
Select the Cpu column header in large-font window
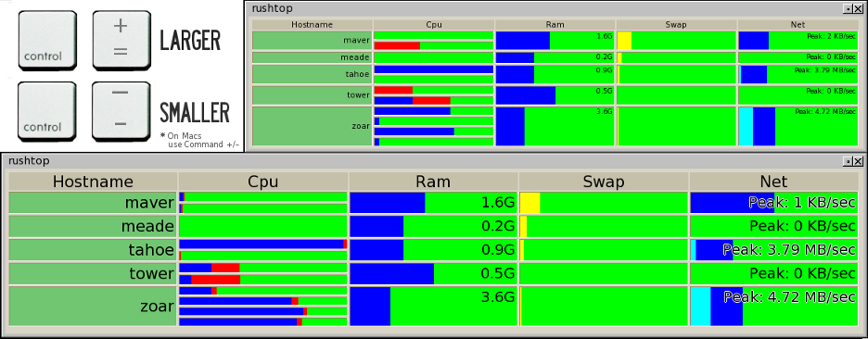pos(263,182)
